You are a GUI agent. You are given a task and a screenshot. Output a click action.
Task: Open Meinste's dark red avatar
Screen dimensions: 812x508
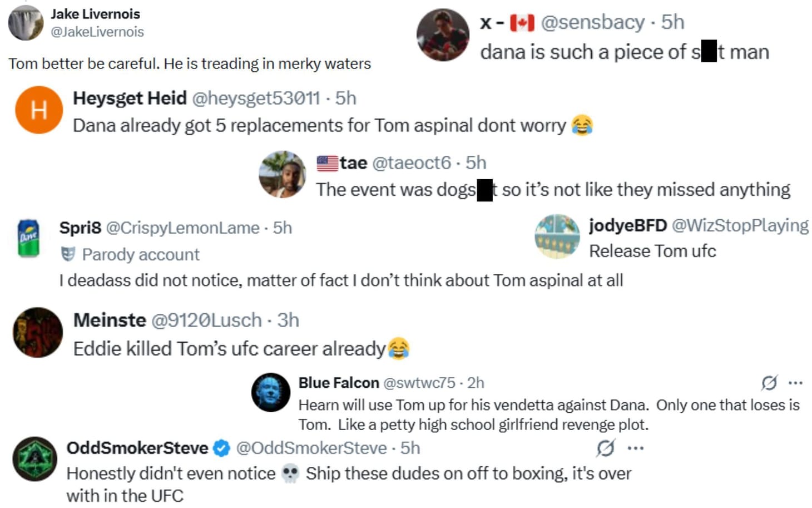pyautogui.click(x=38, y=332)
